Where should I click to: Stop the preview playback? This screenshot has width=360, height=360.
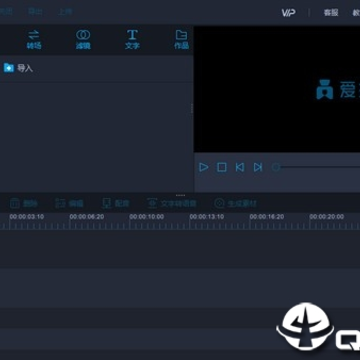(x=222, y=167)
